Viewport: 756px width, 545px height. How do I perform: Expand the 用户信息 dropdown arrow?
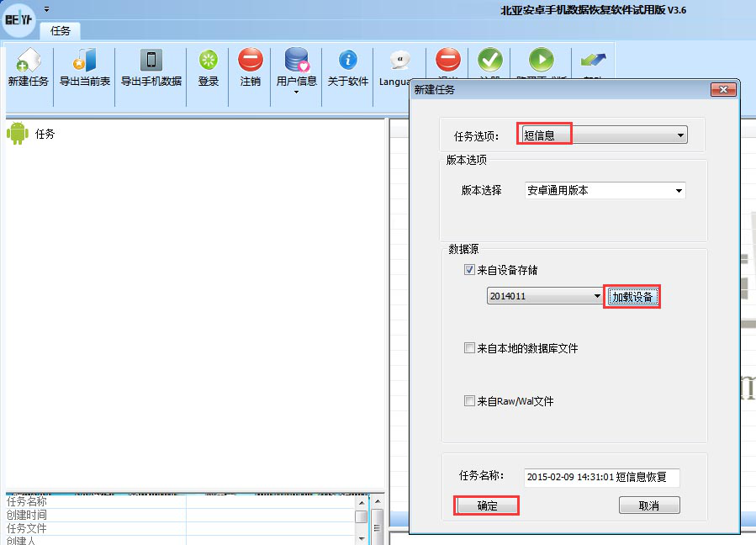[x=296, y=93]
